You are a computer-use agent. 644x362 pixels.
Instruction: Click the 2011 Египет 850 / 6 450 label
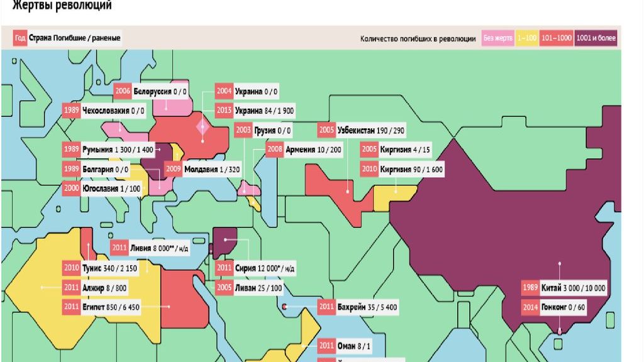point(102,307)
